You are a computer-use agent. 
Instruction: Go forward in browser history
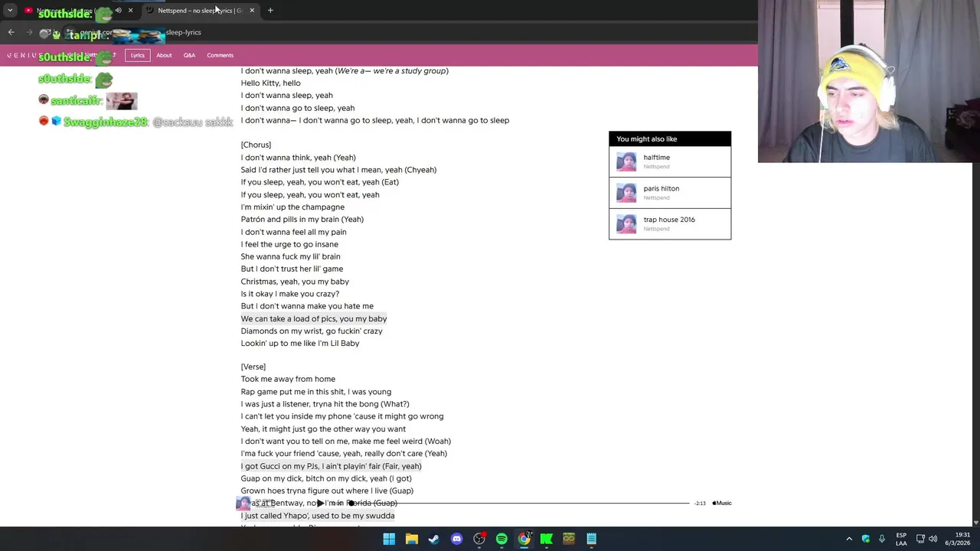pyautogui.click(x=29, y=32)
